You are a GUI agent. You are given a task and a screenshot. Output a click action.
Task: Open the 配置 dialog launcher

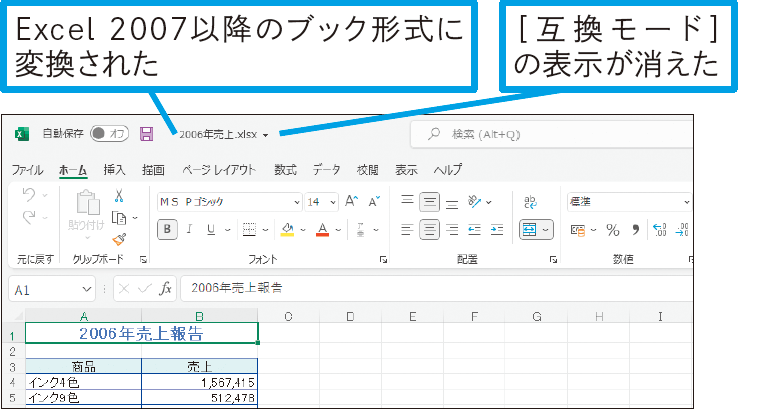coord(553,259)
